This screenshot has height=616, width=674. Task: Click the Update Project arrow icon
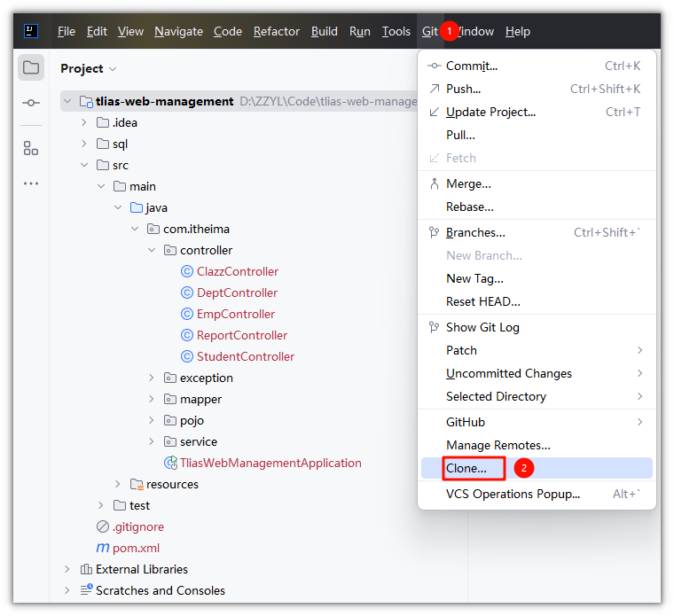pyautogui.click(x=435, y=112)
